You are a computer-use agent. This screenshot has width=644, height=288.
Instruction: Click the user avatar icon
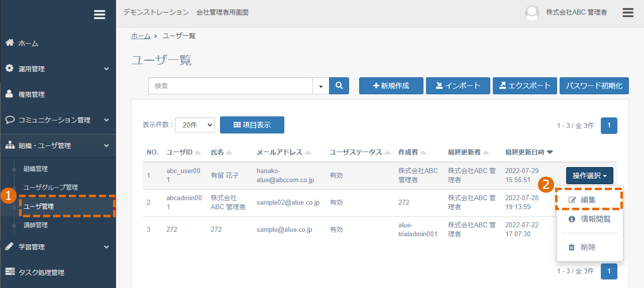[532, 13]
